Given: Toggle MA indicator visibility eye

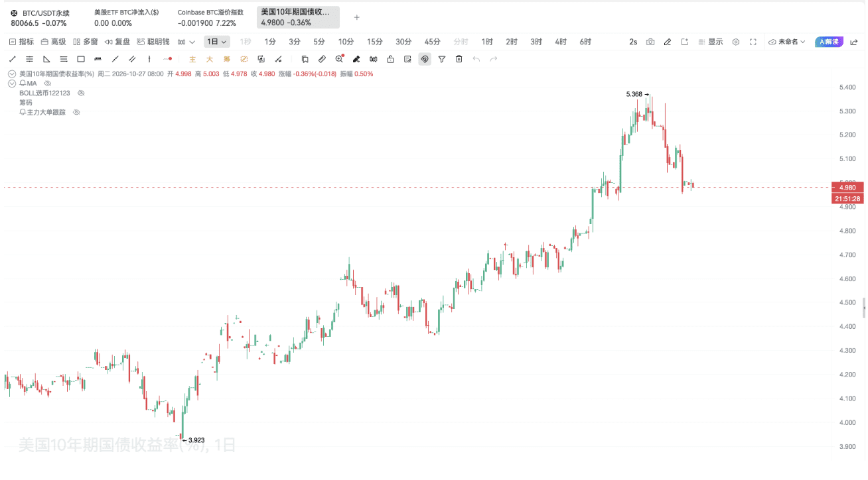Looking at the screenshot, I should click(48, 84).
